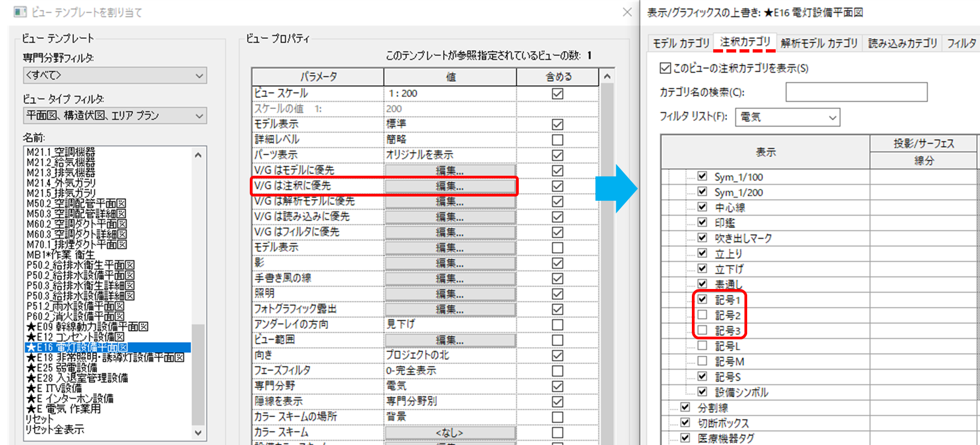Switch to the 解析モデル カテゴリ tab
This screenshot has height=445, width=980.
(819, 43)
